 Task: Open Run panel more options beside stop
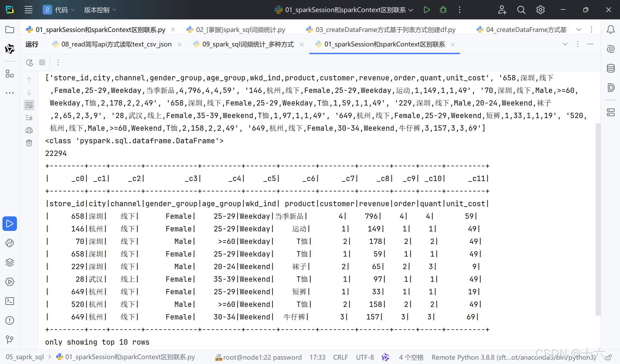pos(58,62)
